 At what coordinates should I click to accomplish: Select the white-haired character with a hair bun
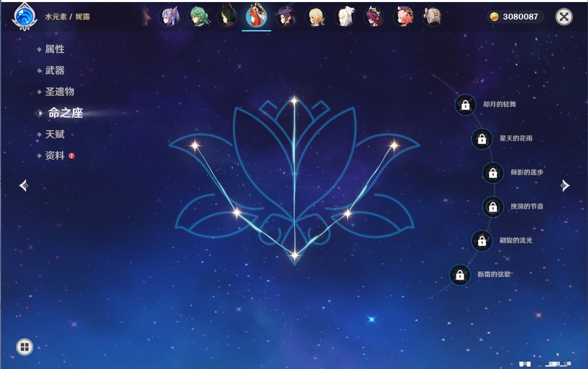click(345, 17)
